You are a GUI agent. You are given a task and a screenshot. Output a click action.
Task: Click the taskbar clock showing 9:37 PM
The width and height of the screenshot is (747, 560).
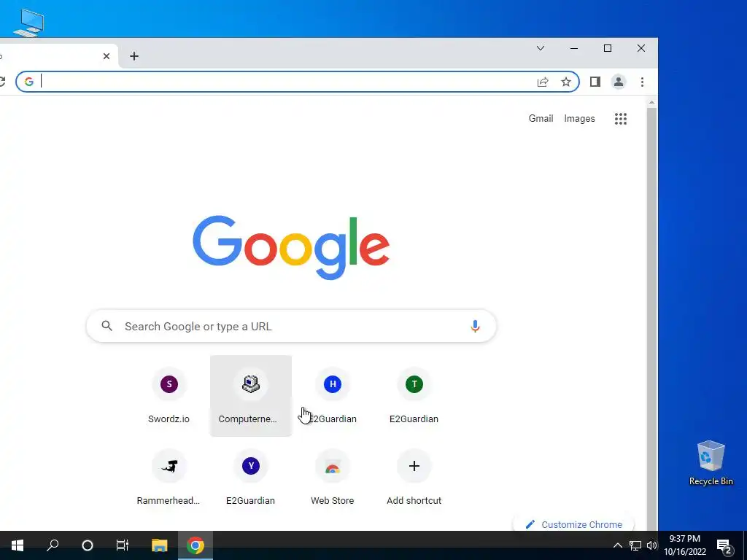point(685,545)
